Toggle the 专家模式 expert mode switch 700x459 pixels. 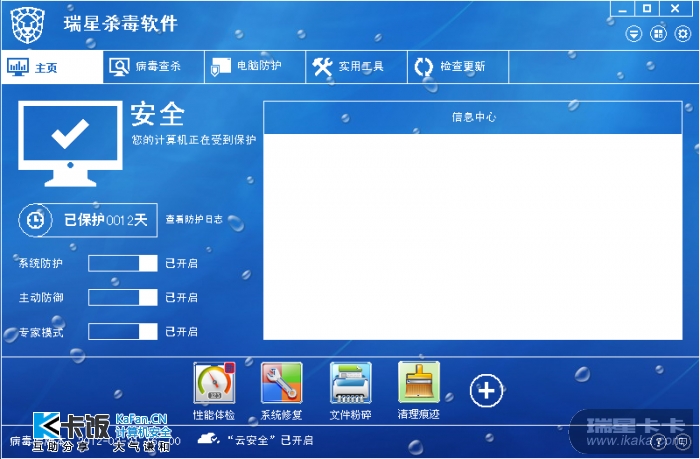(x=123, y=332)
